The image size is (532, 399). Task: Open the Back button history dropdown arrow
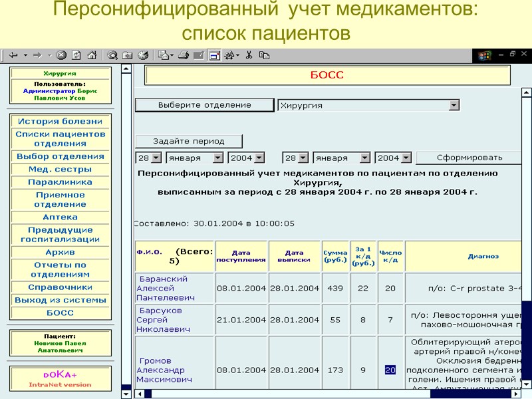coord(25,55)
